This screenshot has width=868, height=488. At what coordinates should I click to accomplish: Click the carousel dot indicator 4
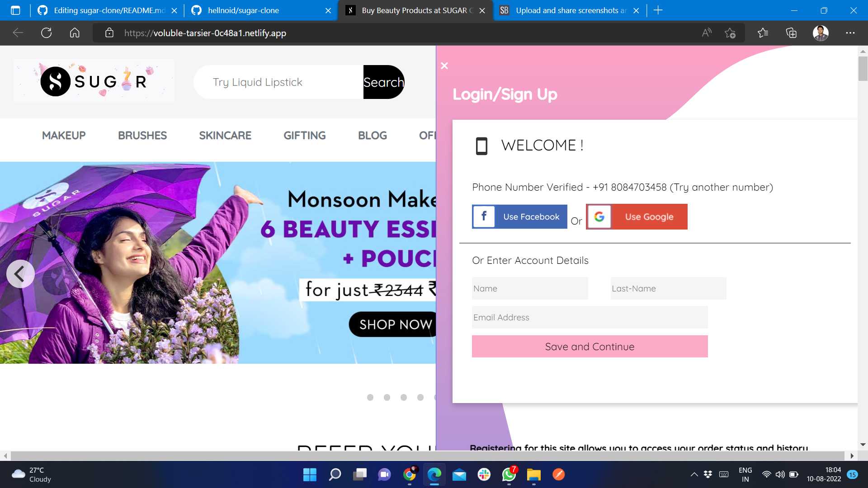420,397
